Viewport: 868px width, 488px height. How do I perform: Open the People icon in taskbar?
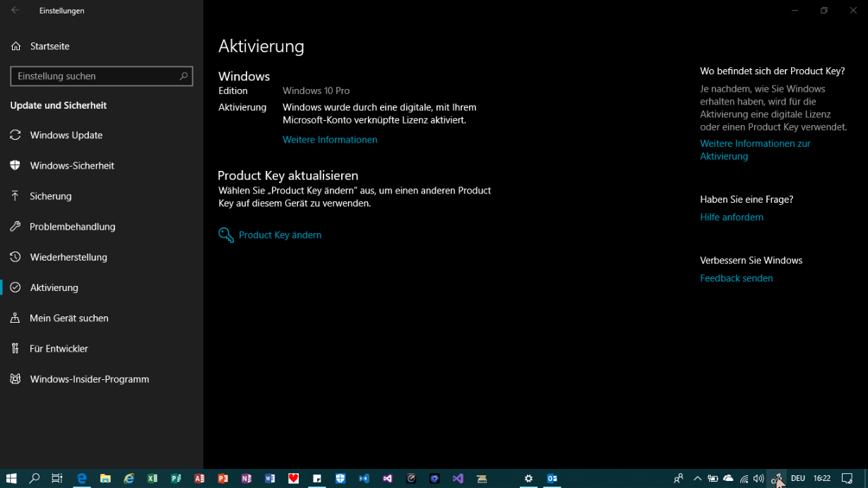pos(679,479)
